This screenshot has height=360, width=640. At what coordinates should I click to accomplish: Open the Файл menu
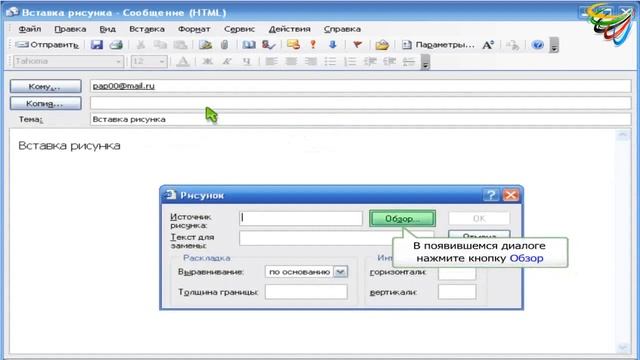pyautogui.click(x=30, y=29)
